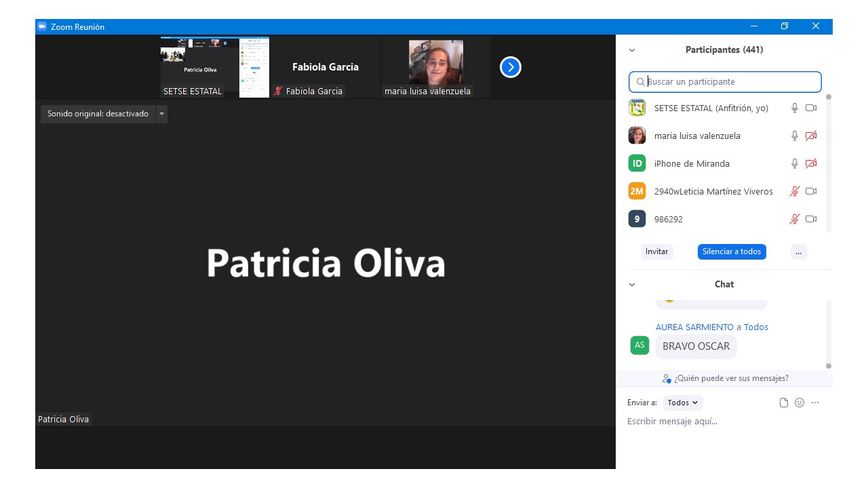
Task: Click the chat scrollbar
Action: (x=828, y=334)
